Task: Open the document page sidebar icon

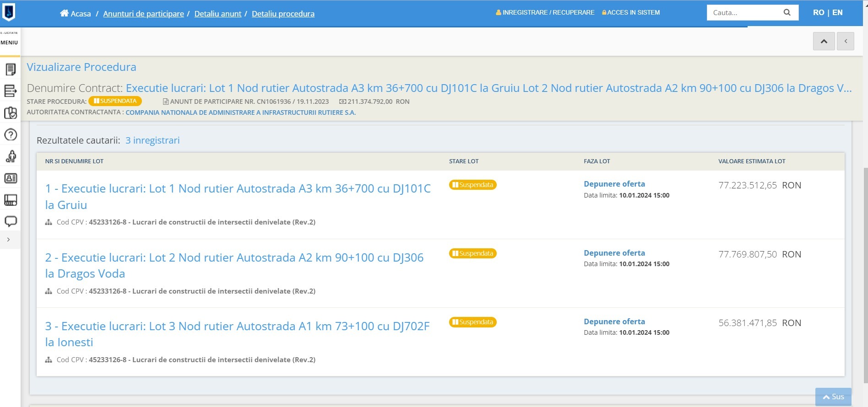Action: click(11, 69)
